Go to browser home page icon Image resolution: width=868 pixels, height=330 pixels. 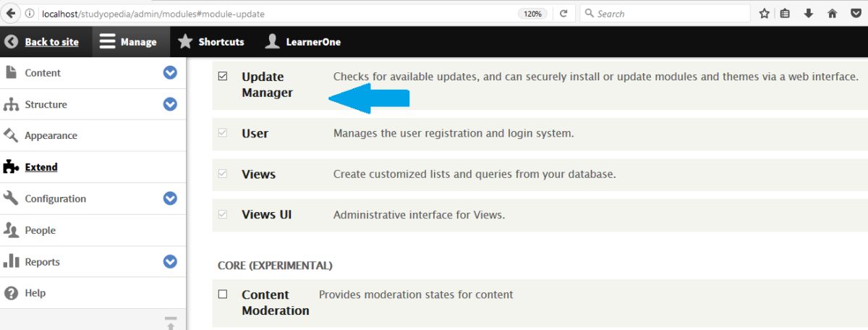point(832,13)
